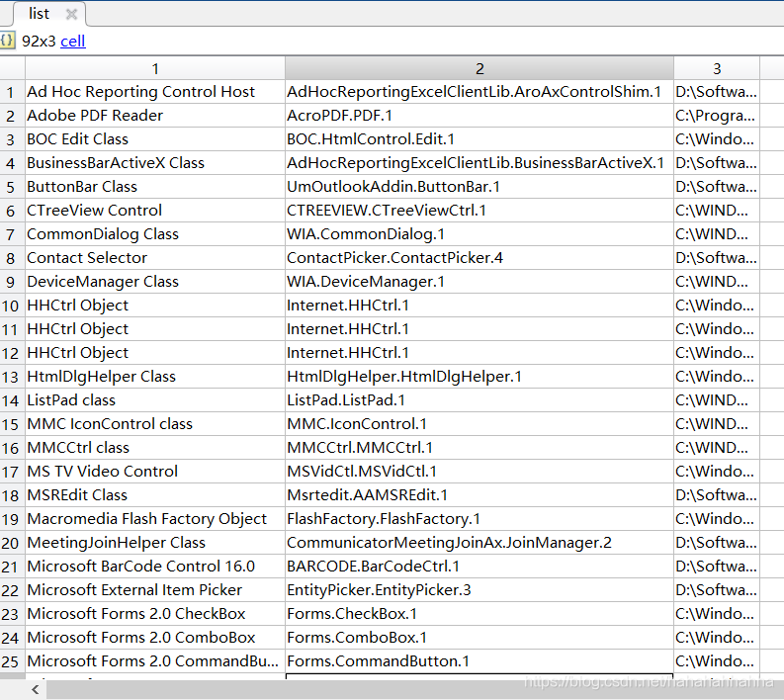Select cell 'Forms.CommandButton.1'
This screenshot has height=700, width=784.
(x=479, y=661)
